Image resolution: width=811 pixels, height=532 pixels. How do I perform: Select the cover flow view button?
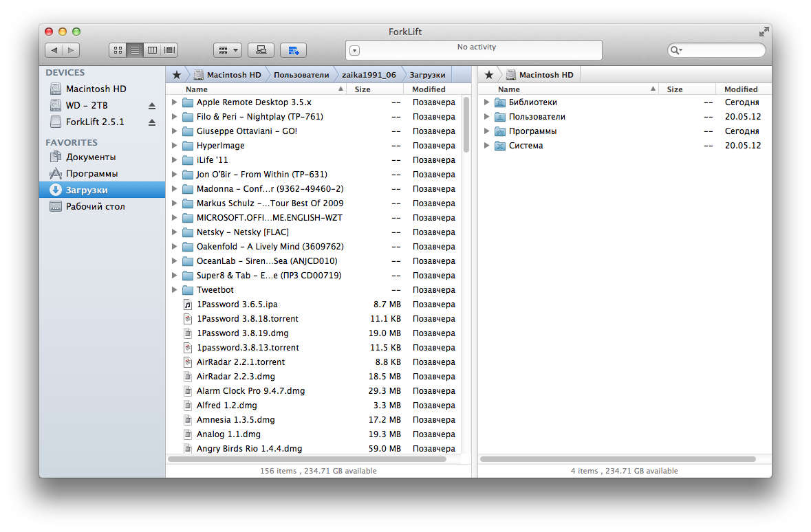(x=169, y=50)
